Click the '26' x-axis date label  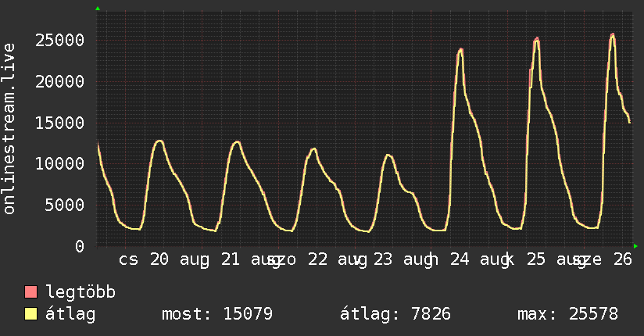[623, 259]
